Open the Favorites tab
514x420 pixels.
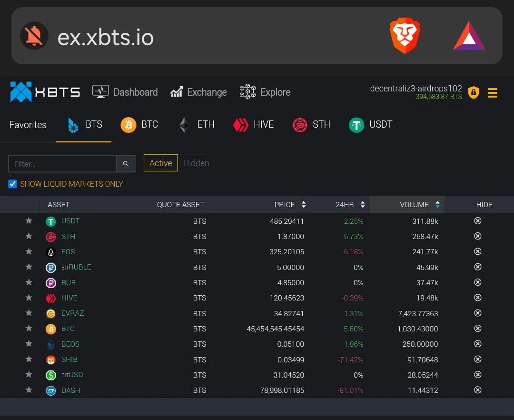click(28, 125)
